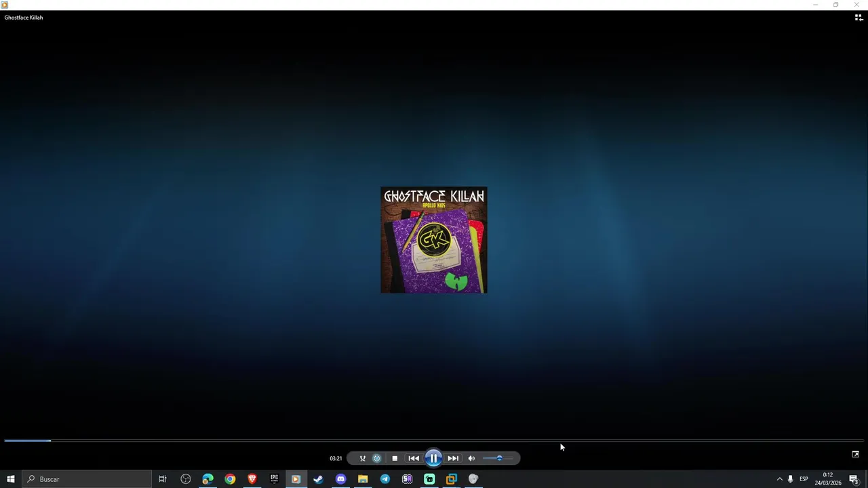Click the 03:21 elapsed time display
The height and width of the screenshot is (488, 868).
click(x=336, y=458)
